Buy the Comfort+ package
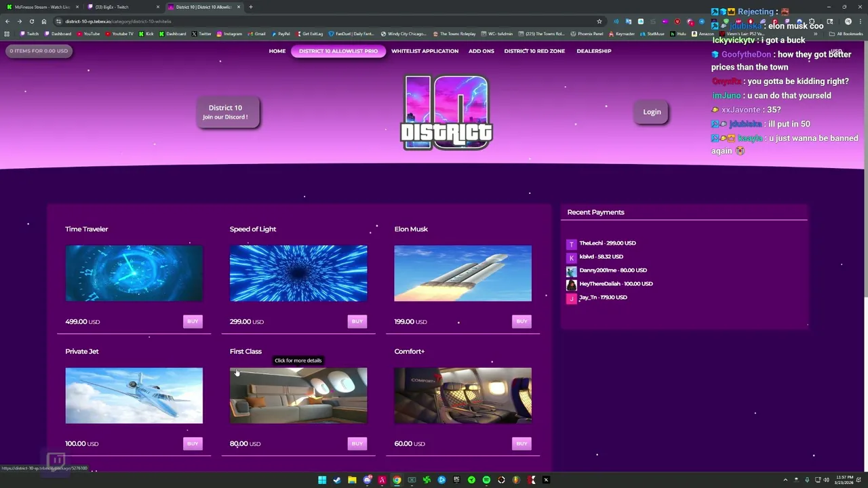This screenshot has width=868, height=488. click(521, 443)
